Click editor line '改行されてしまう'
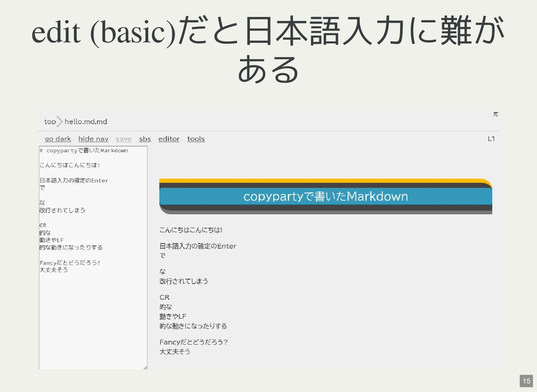 point(62,210)
